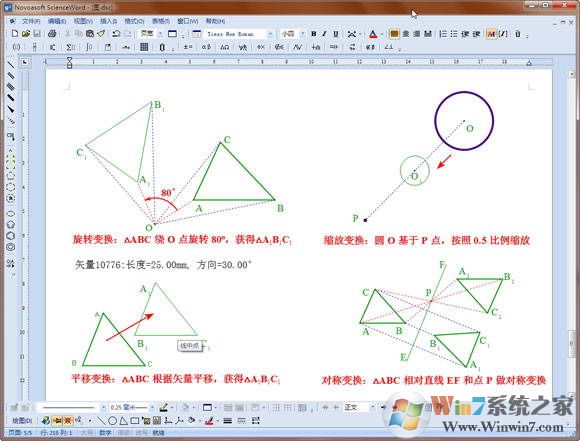Click the Undo arrow icon

116,34
